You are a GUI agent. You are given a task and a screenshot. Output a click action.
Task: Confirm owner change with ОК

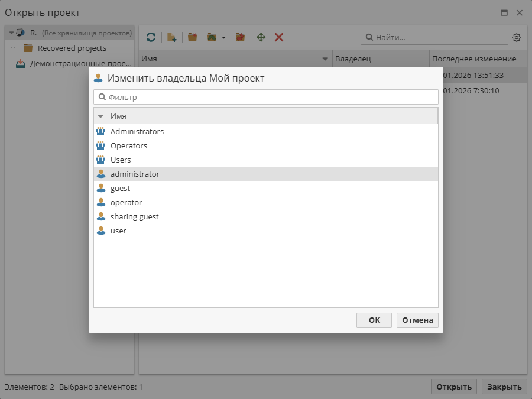[374, 320]
